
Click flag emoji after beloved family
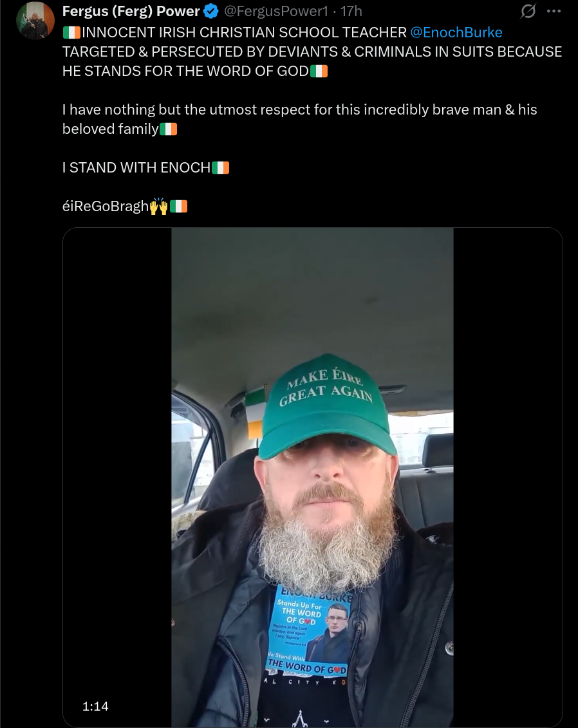(168, 129)
